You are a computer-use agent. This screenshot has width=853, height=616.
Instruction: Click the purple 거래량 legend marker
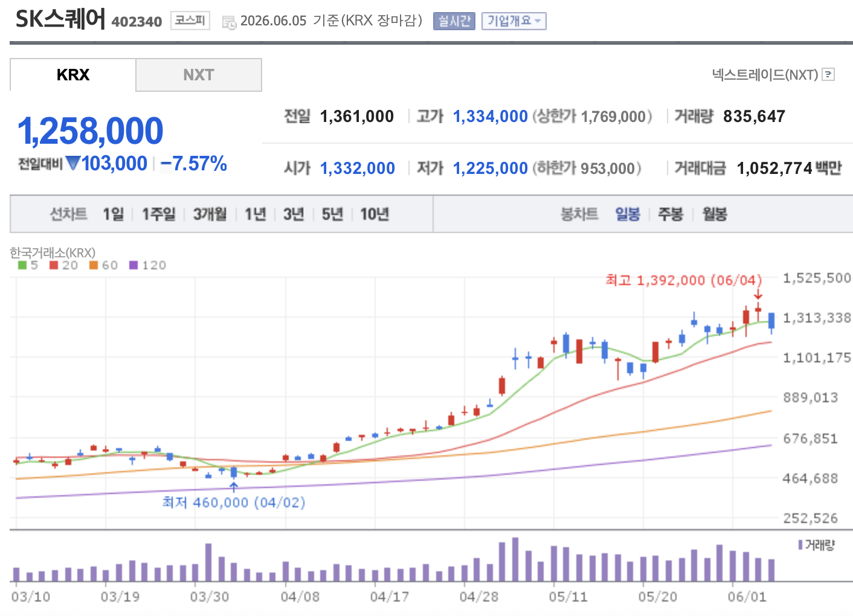(x=800, y=545)
